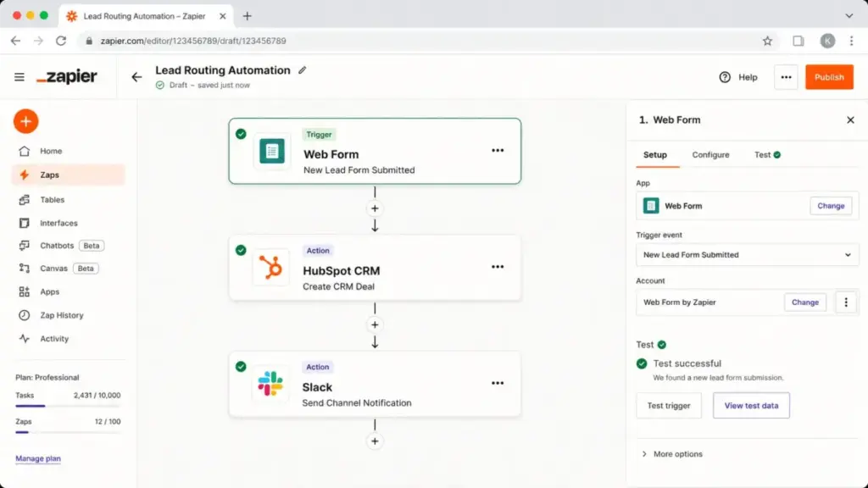Open the Account vertical three-dot menu
The width and height of the screenshot is (868, 488).
tap(846, 302)
